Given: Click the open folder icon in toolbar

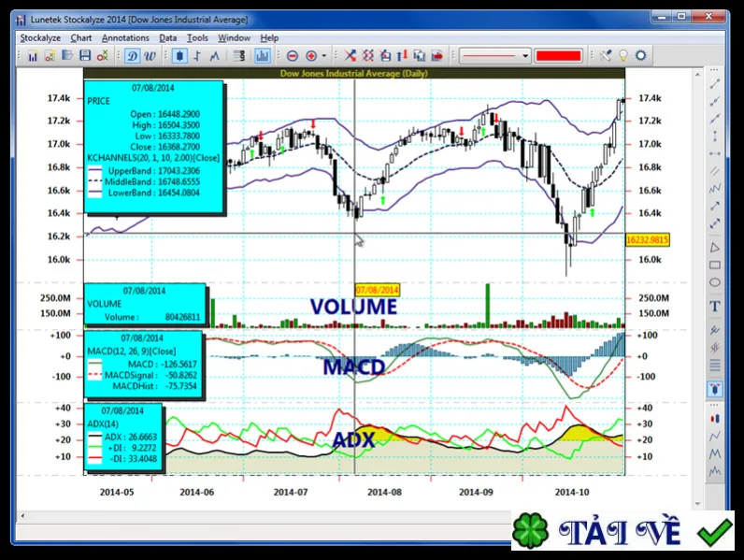Looking at the screenshot, I should click(67, 56).
